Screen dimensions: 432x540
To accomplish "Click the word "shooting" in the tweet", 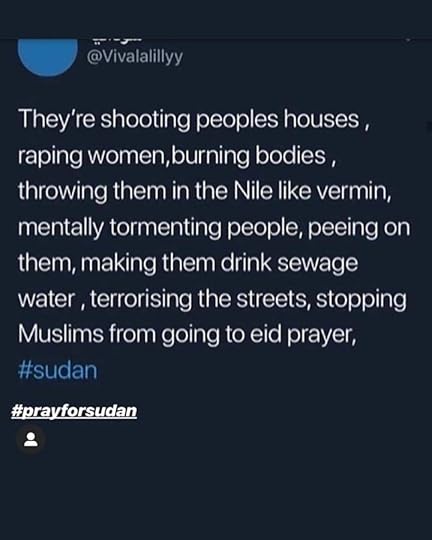I will 145,120.
